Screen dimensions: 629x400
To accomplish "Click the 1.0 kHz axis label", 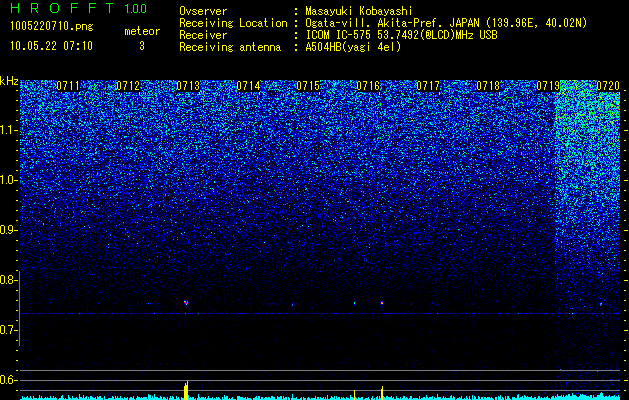I will 8,180.
